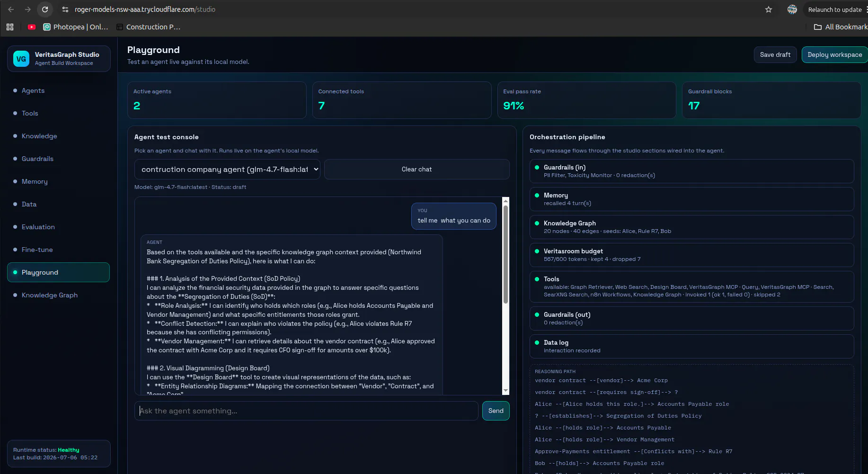Click the chat scrollbar thumb
The height and width of the screenshot is (474, 868).
pos(505,254)
